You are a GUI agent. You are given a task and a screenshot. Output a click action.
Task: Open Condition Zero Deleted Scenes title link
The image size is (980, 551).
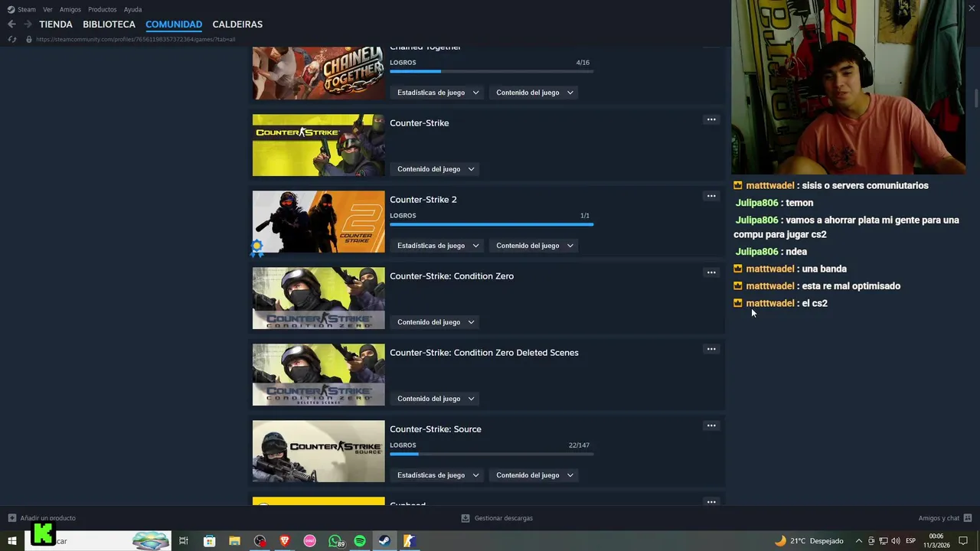tap(484, 353)
